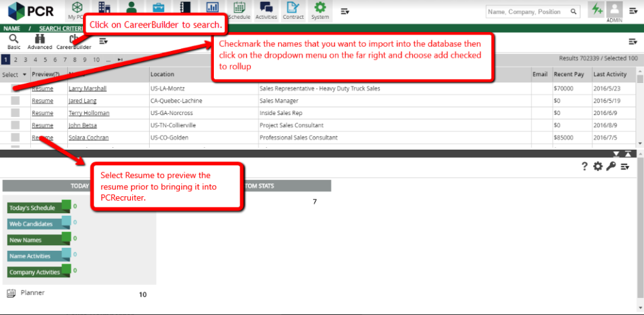Click the Web Candidates stat button
Viewport: 644px width, 315px height.
[x=40, y=223]
